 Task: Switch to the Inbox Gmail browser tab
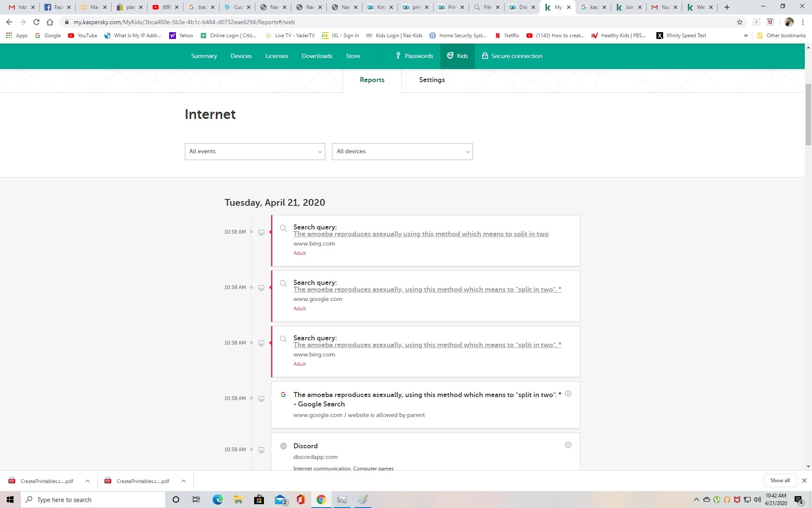pyautogui.click(x=21, y=7)
